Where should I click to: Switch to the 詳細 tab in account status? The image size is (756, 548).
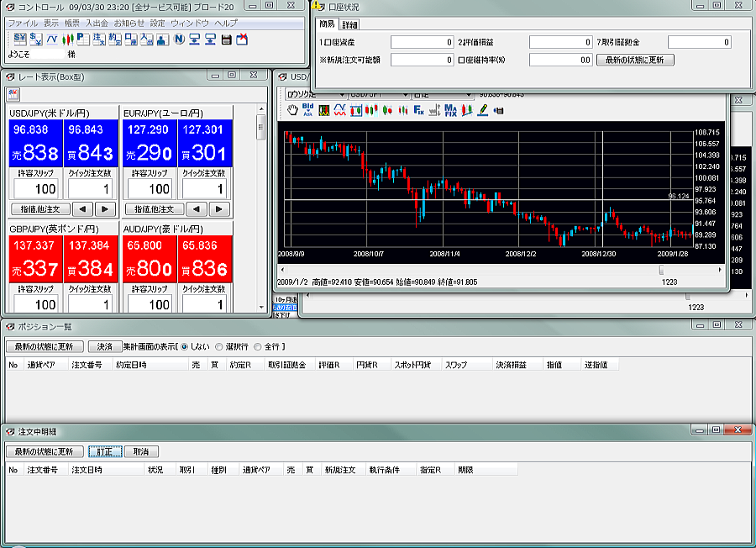(349, 24)
